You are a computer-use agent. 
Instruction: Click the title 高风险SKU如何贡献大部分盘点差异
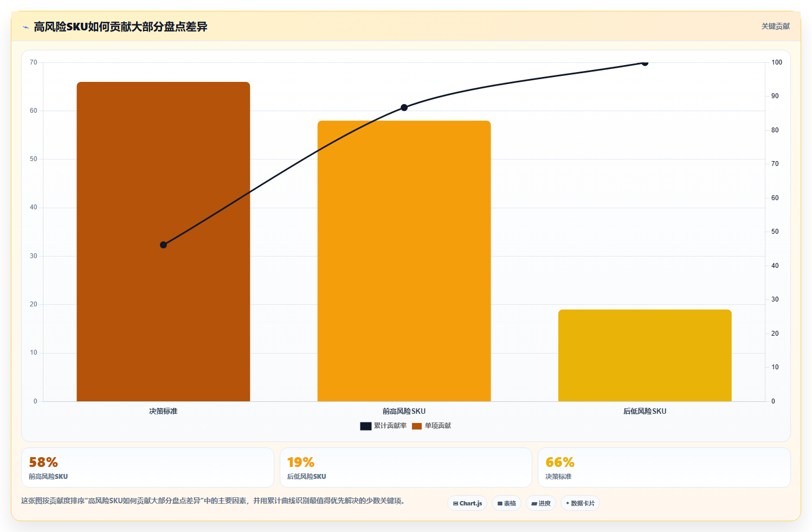[x=120, y=27]
